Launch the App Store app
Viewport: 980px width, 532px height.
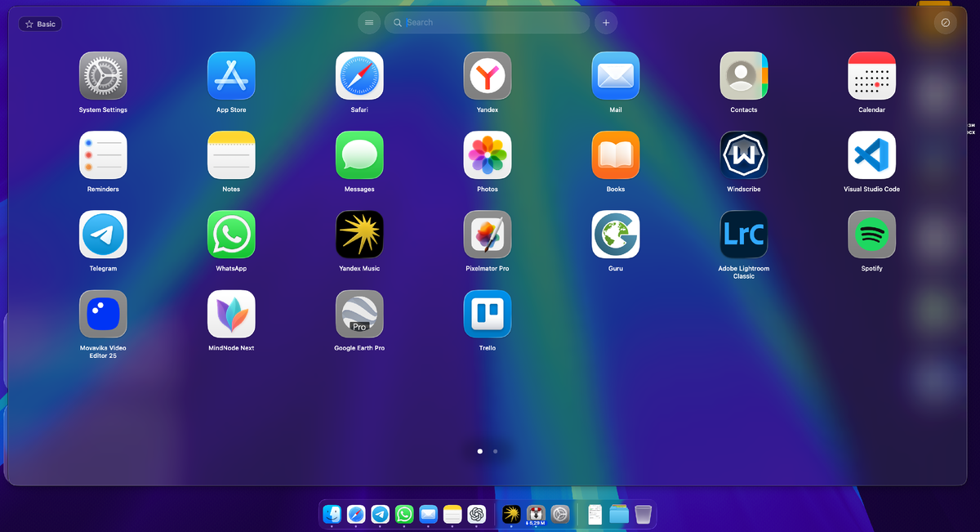[231, 75]
